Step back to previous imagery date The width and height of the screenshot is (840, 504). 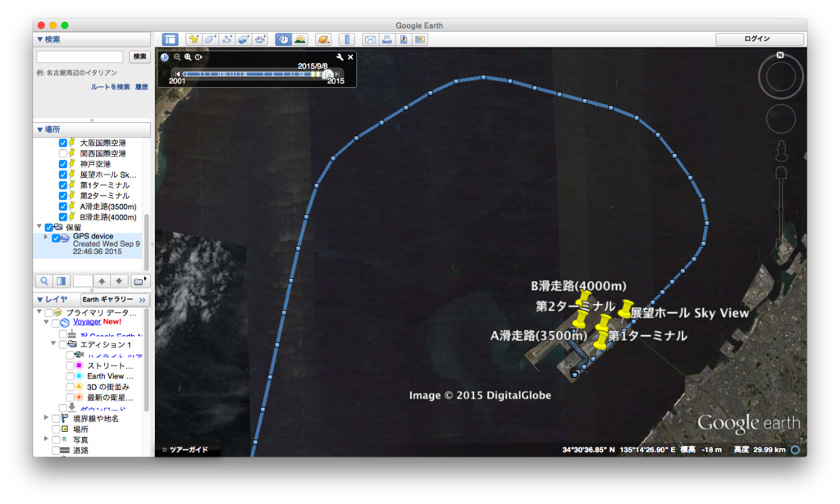[x=177, y=74]
